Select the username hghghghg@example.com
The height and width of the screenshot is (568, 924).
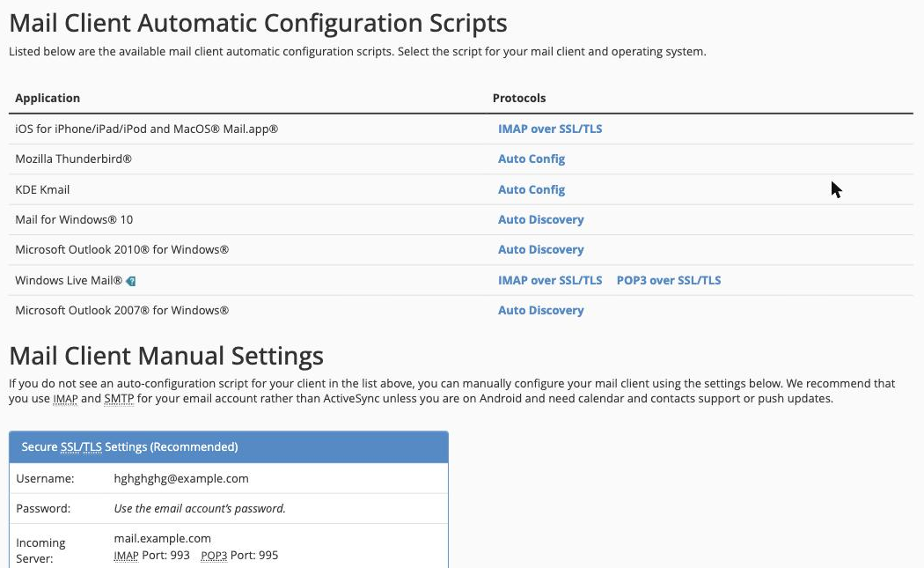coord(181,478)
